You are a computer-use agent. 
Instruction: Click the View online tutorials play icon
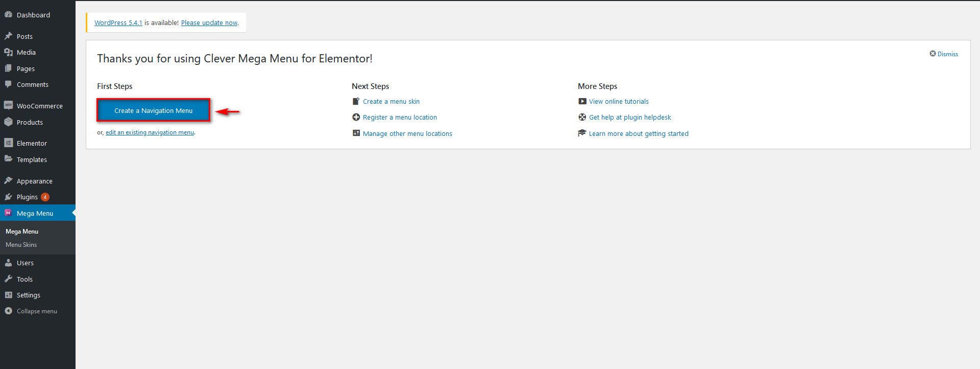pyautogui.click(x=582, y=101)
